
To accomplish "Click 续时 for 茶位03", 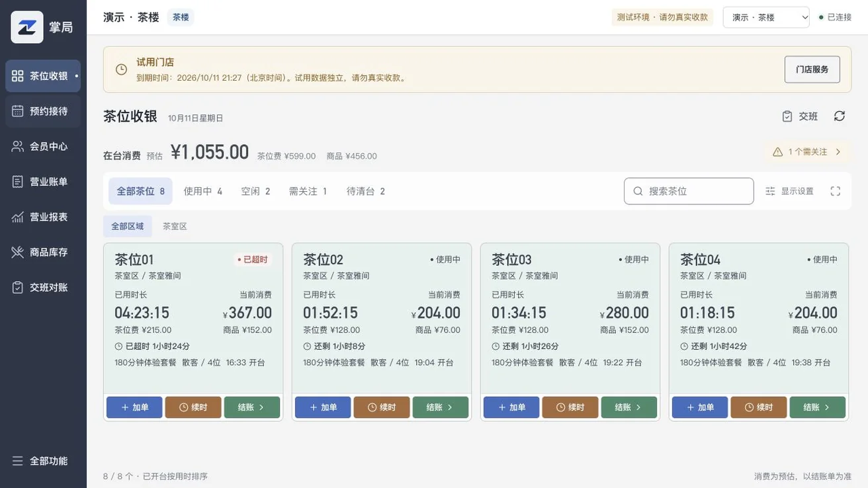I will pyautogui.click(x=570, y=407).
